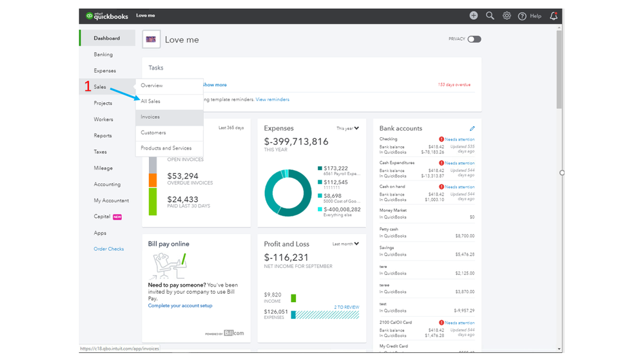The image size is (644, 362).
Task: Open Reports in the sidebar
Action: coord(107,135)
